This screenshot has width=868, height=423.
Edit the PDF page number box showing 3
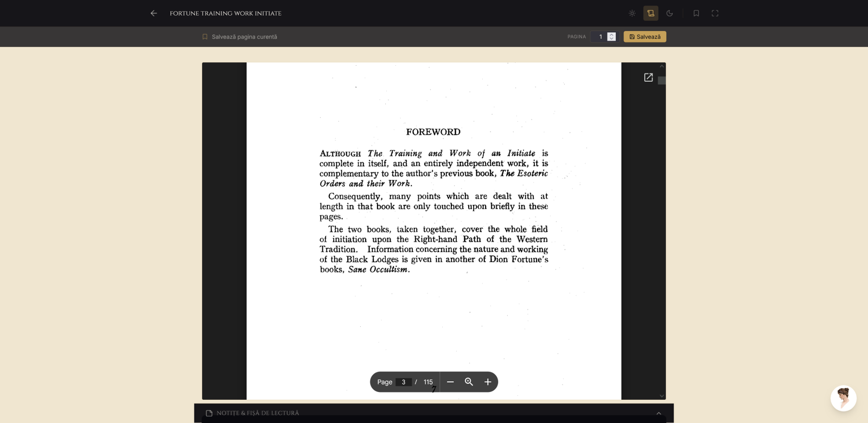404,382
